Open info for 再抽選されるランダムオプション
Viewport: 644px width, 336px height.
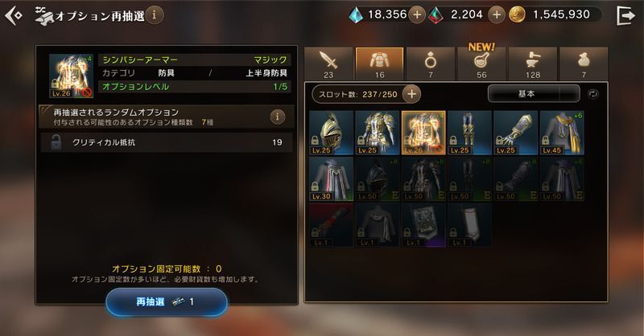tap(277, 117)
